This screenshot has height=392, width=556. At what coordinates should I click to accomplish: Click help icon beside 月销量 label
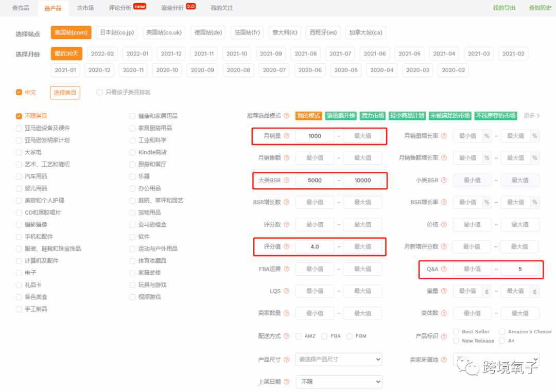(x=287, y=136)
